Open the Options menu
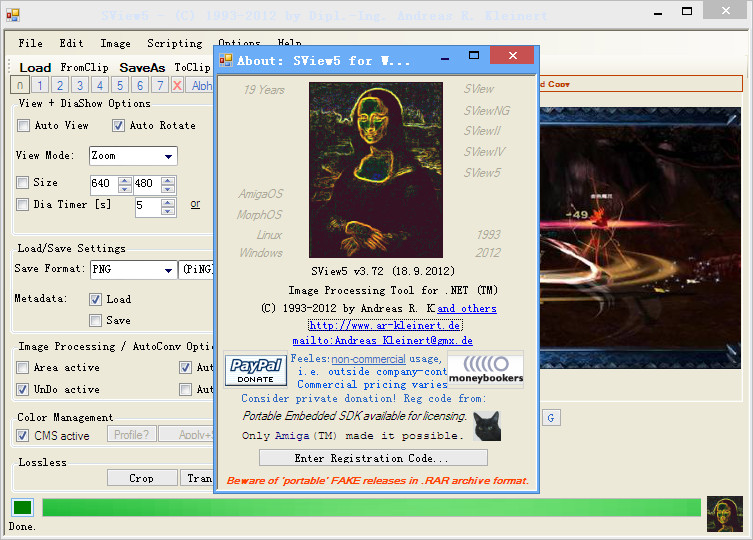The width and height of the screenshot is (753, 540). (239, 42)
